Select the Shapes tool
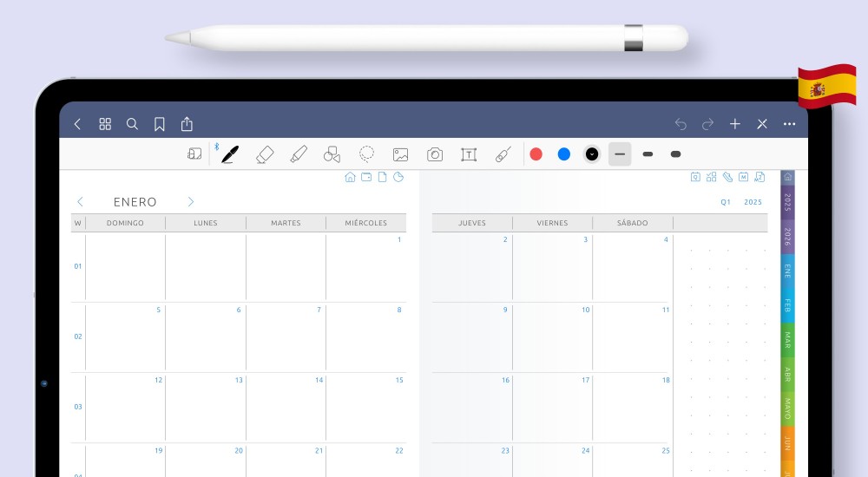868x477 pixels. pyautogui.click(x=332, y=154)
